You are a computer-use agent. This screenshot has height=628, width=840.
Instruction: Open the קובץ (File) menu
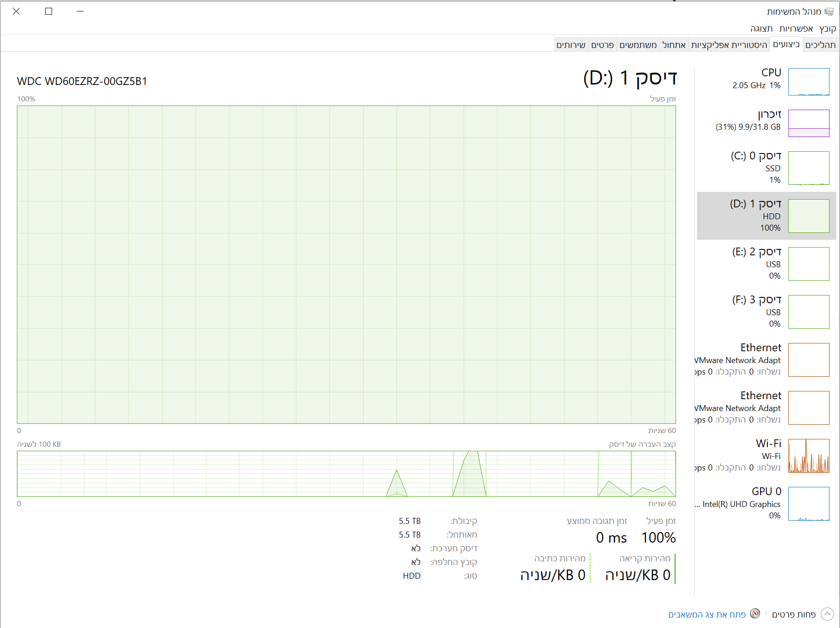coord(827,29)
